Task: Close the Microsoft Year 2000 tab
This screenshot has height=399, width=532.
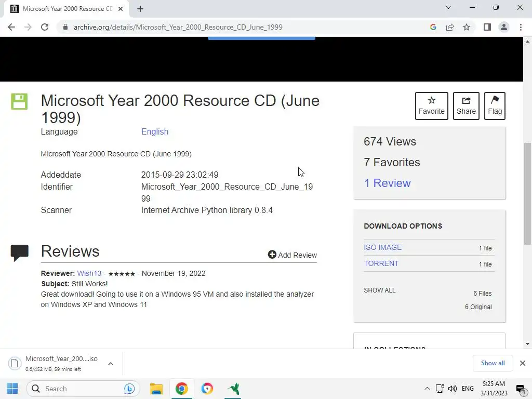Action: [x=121, y=9]
